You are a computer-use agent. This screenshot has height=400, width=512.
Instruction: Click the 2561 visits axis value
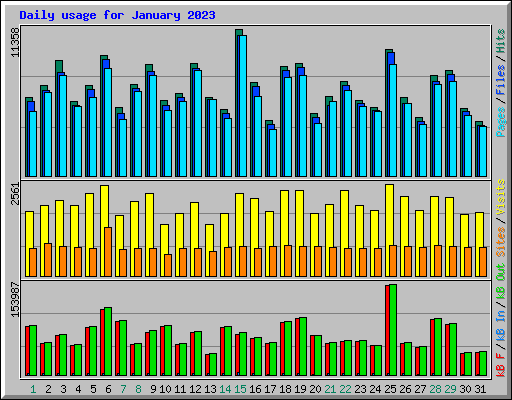point(15,194)
